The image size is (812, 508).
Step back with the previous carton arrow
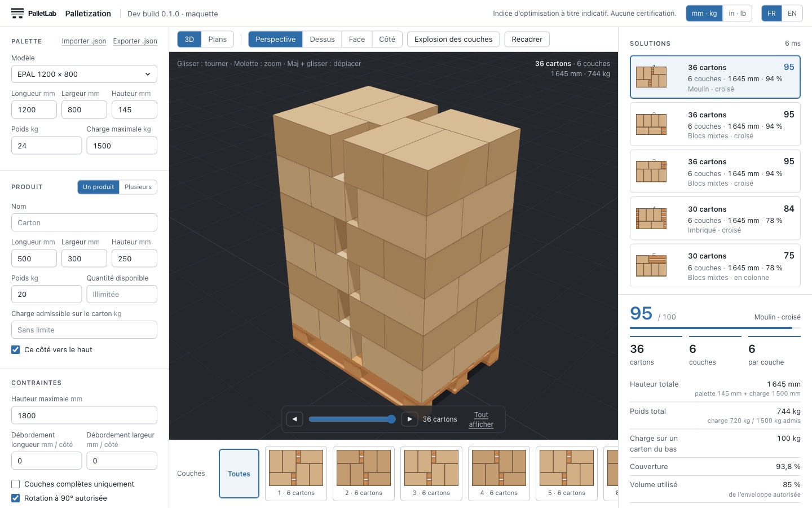[295, 419]
